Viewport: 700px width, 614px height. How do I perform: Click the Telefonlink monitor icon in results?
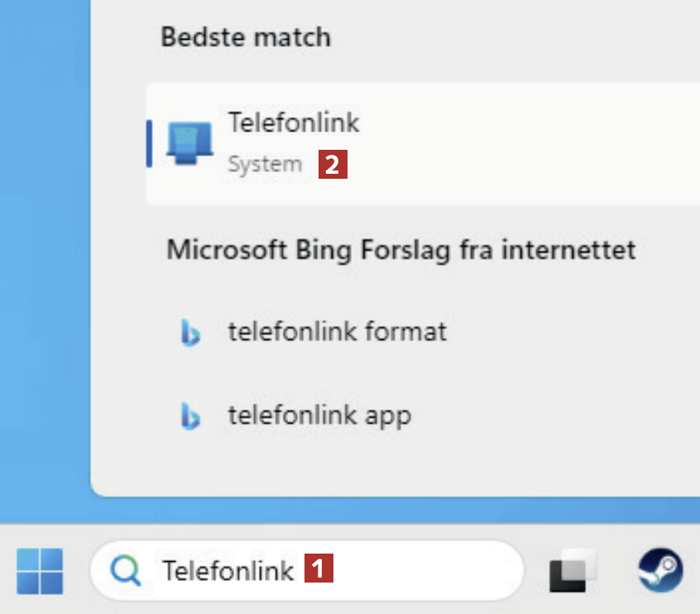click(189, 142)
